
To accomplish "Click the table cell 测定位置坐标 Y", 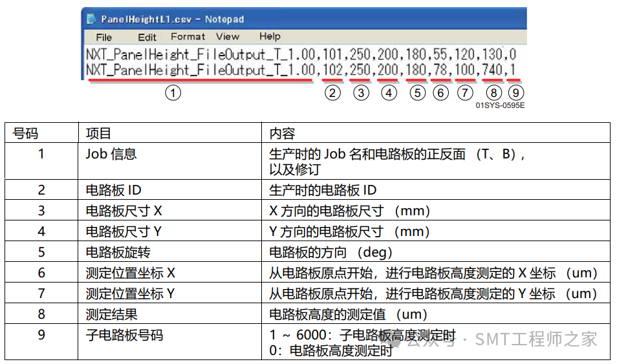I will click(169, 293).
